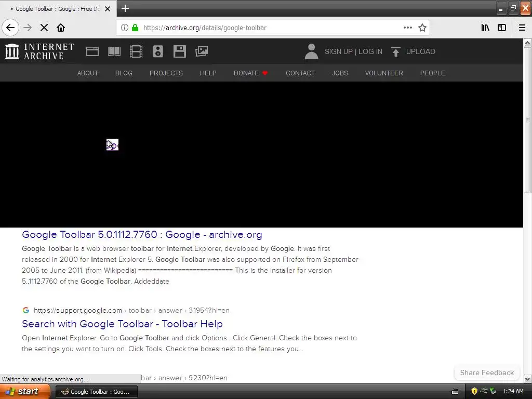Click the upload arrow icon

(395, 51)
